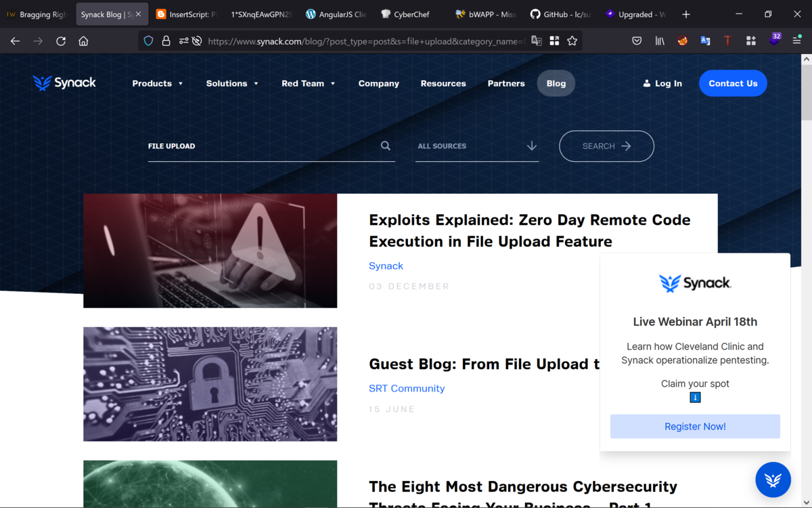Viewport: 812px width, 508px height.
Task: Select the Blog nav item
Action: (x=556, y=83)
